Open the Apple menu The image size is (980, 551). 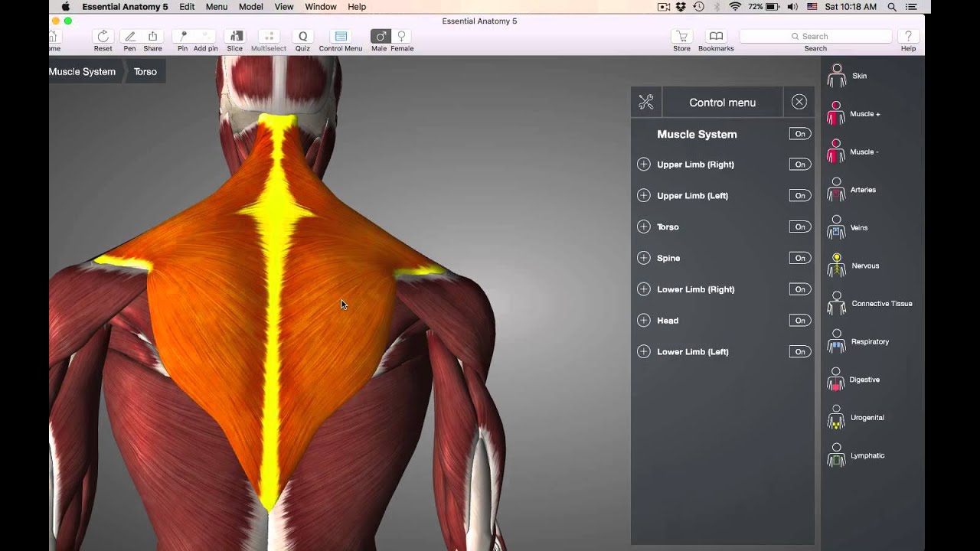click(65, 7)
